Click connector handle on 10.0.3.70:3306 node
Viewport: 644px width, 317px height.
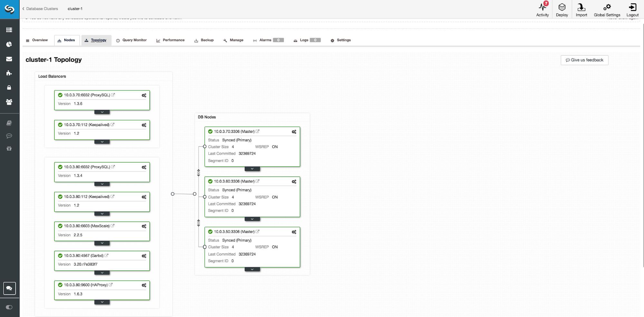click(205, 147)
